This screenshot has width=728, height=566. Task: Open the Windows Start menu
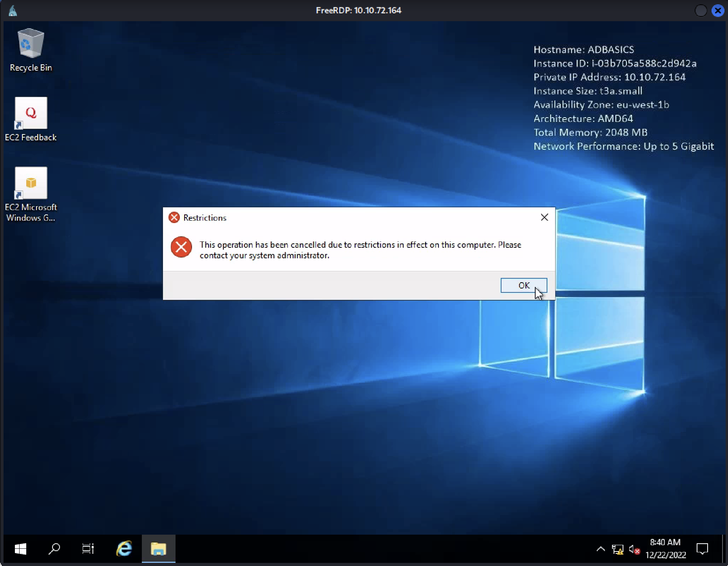click(20, 549)
